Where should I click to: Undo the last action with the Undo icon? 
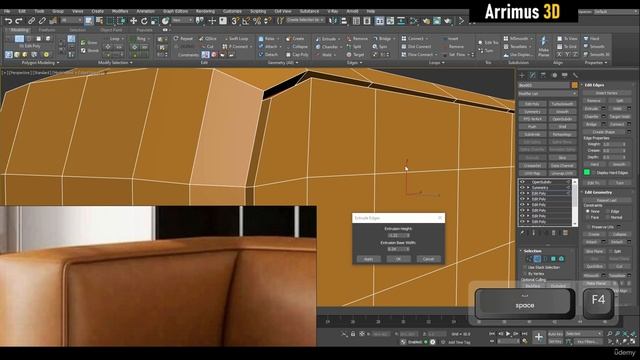pyautogui.click(x=8, y=20)
